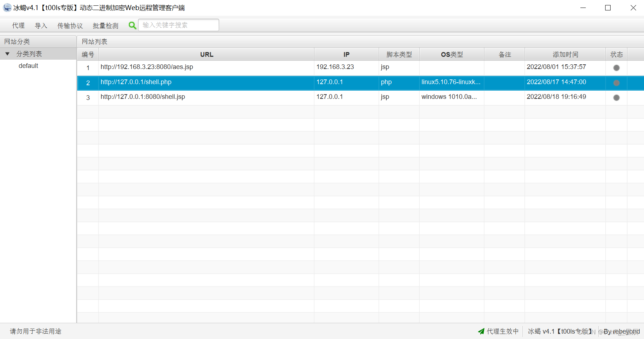This screenshot has height=339, width=644.
Task: Click status dot for shell.jsp row
Action: click(616, 97)
